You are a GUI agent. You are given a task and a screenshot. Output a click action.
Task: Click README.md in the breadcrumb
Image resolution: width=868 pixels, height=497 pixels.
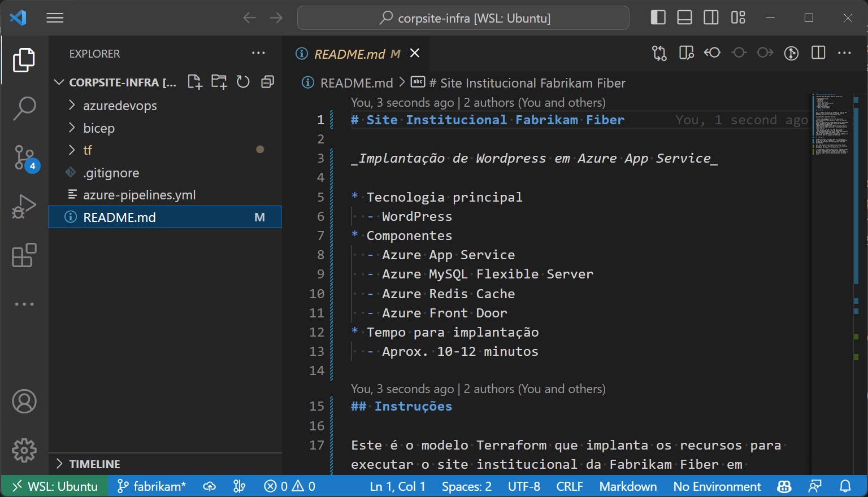pos(357,83)
